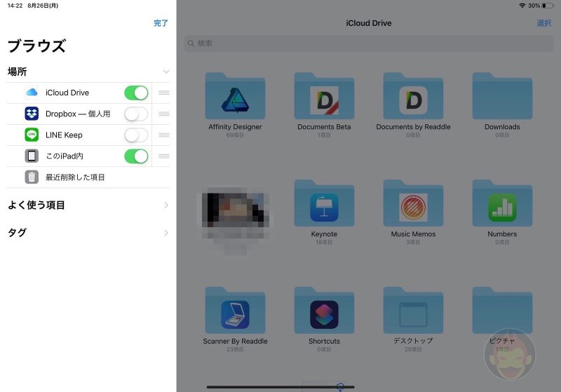Open the Scanner By Readdle folder
This screenshot has height=392, width=561.
pos(235,311)
